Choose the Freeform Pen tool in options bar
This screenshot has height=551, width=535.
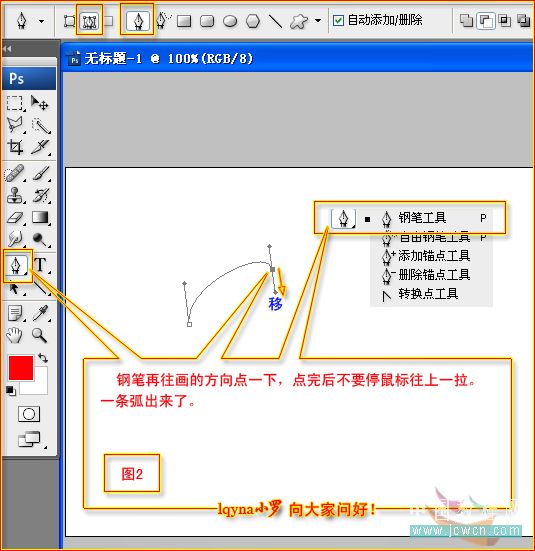pos(163,20)
